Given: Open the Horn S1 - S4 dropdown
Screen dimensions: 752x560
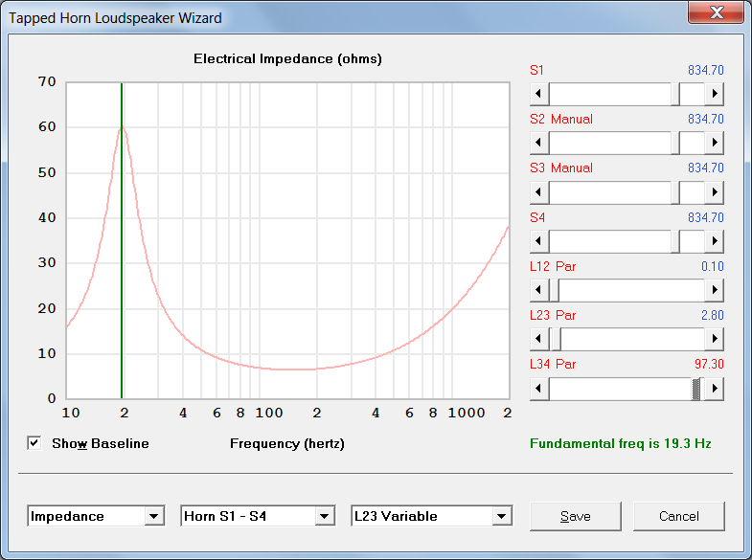Looking at the screenshot, I should [324, 516].
